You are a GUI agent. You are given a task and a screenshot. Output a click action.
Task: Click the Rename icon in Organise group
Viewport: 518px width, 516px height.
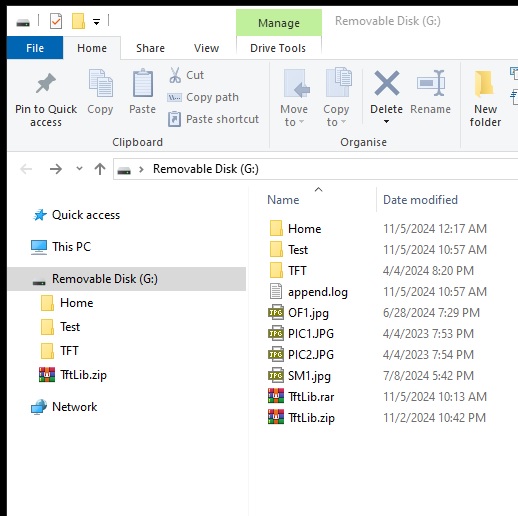click(431, 83)
